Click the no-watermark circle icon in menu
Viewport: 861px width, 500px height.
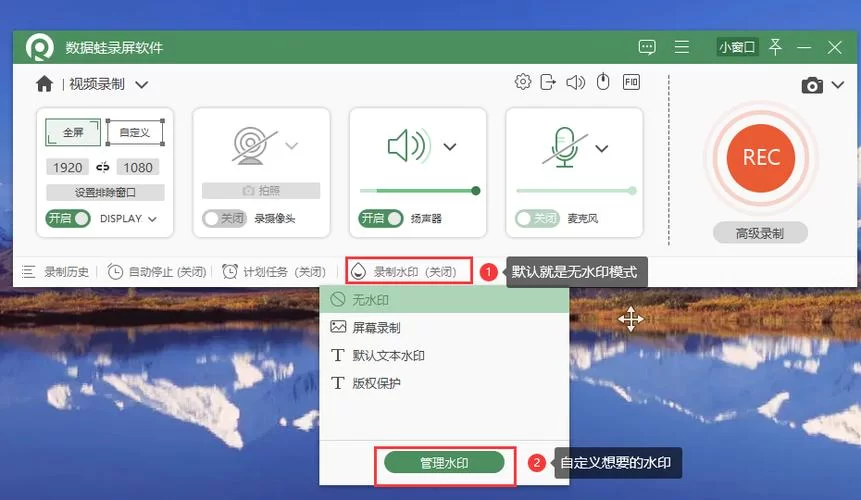click(x=338, y=300)
